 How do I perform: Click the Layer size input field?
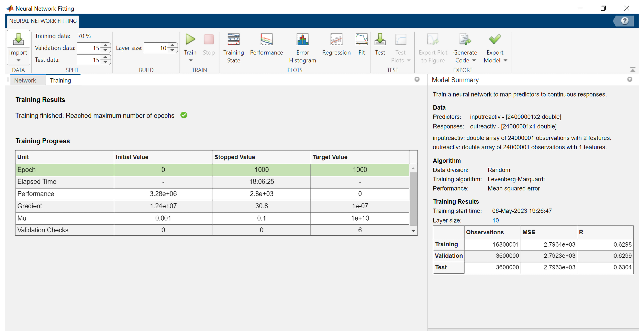pyautogui.click(x=155, y=48)
